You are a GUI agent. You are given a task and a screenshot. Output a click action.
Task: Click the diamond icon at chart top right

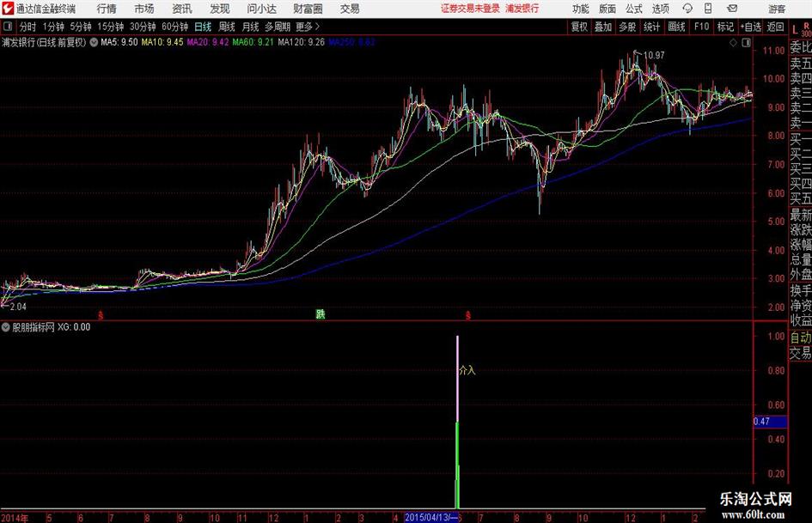tap(733, 43)
